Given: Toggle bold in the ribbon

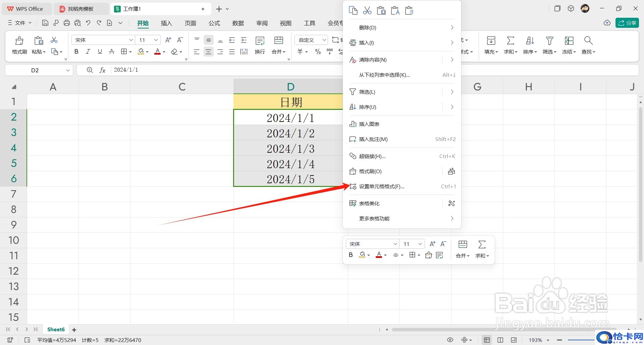Looking at the screenshot, I should [76, 52].
